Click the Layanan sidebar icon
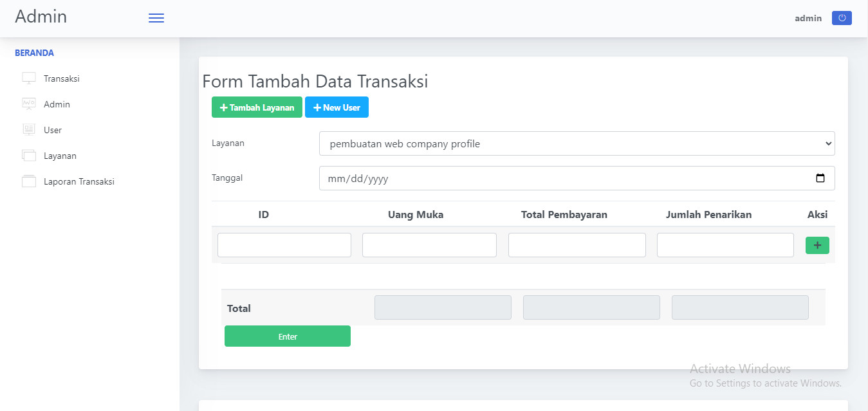The height and width of the screenshot is (411, 868). point(29,156)
